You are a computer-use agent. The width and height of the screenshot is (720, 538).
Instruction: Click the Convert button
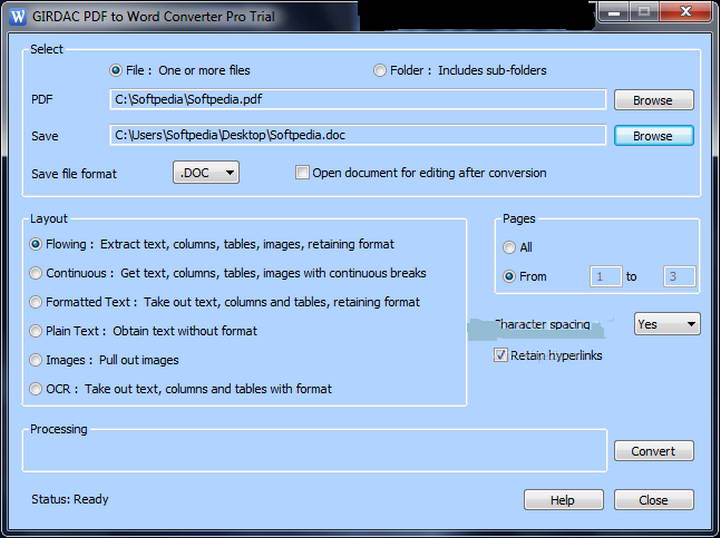[653, 451]
